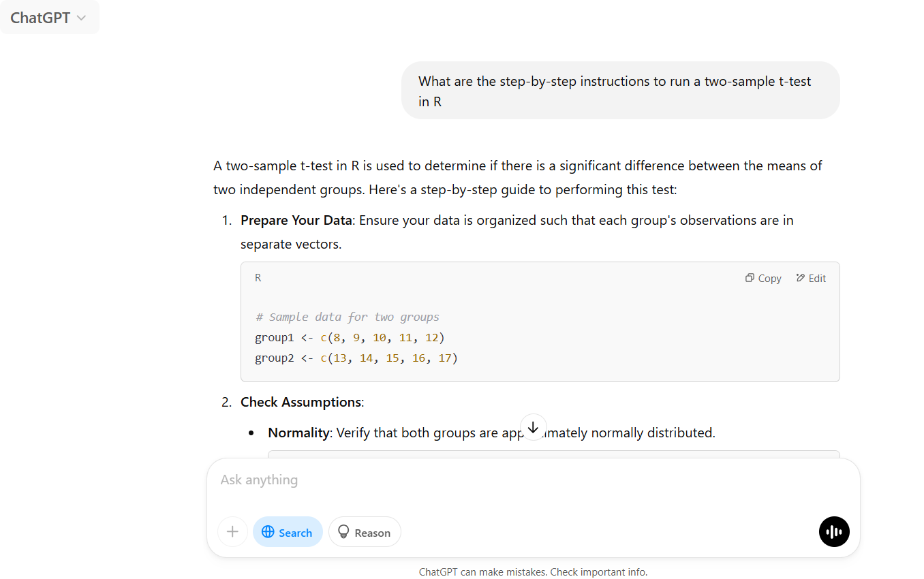
Task: Click the group1 code line in the snippet
Action: [349, 337]
